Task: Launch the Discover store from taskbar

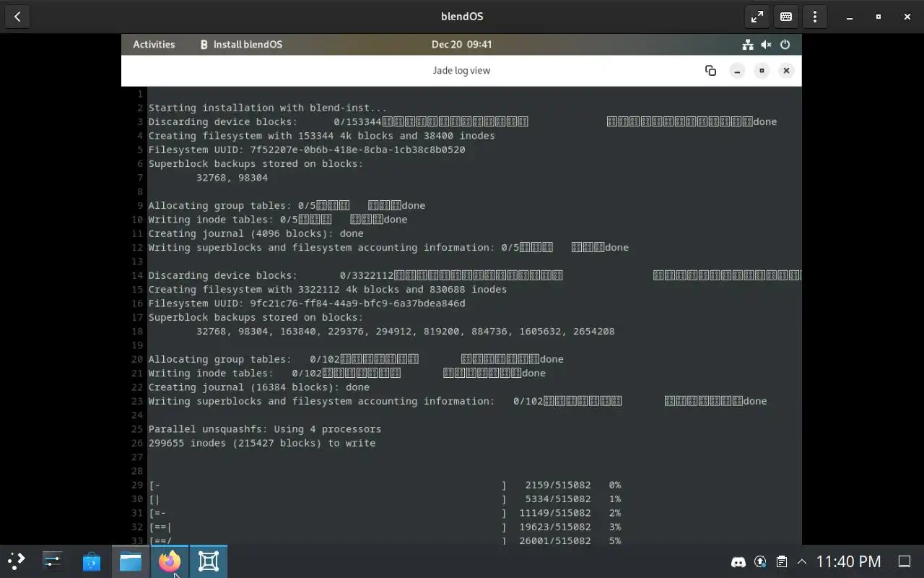Action: [x=92, y=561]
